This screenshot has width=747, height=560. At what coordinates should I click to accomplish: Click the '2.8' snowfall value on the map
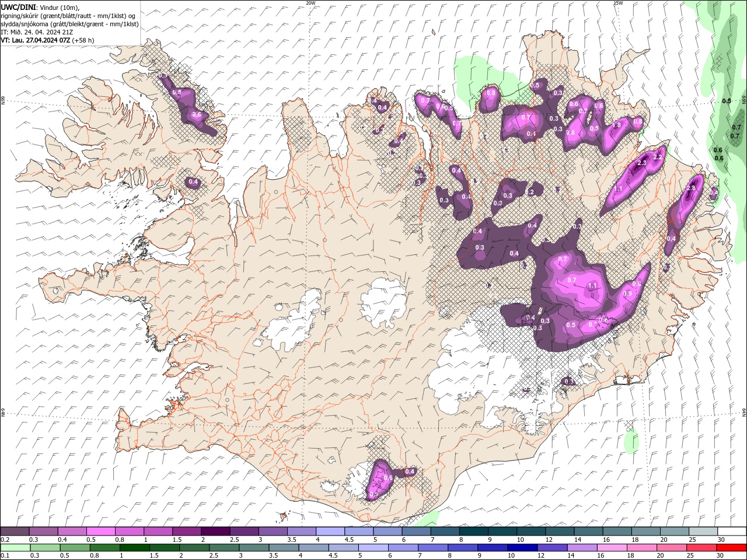click(692, 188)
